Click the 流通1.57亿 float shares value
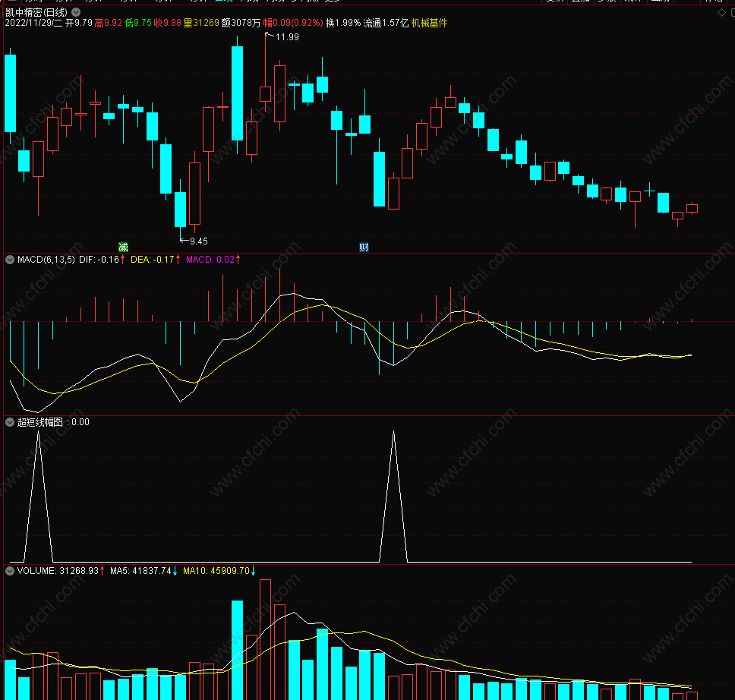 (x=386, y=23)
